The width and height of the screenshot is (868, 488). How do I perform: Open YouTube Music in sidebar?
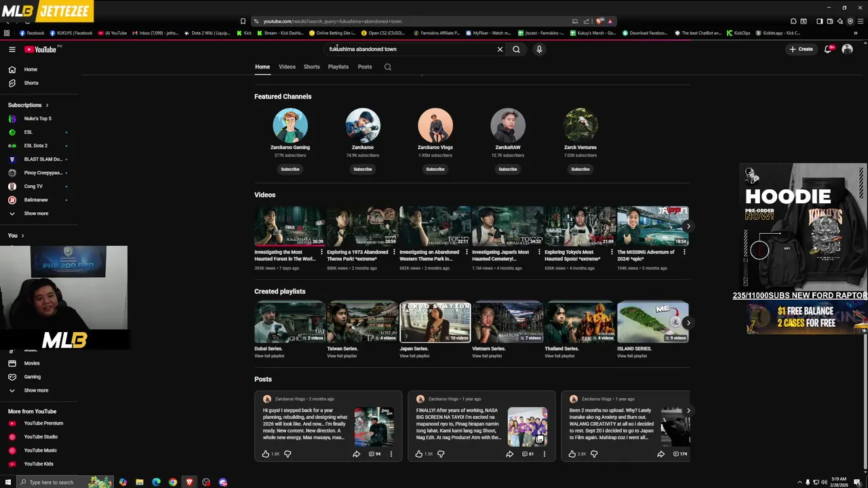click(39, 451)
